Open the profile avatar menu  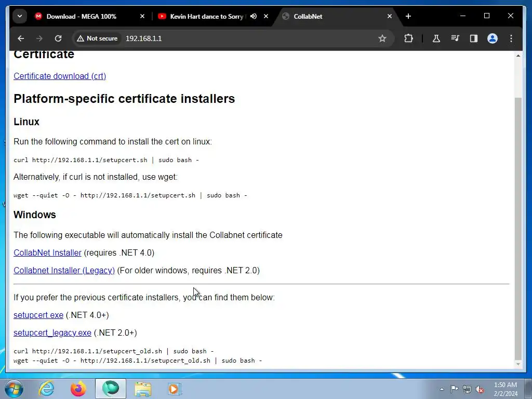click(x=493, y=38)
